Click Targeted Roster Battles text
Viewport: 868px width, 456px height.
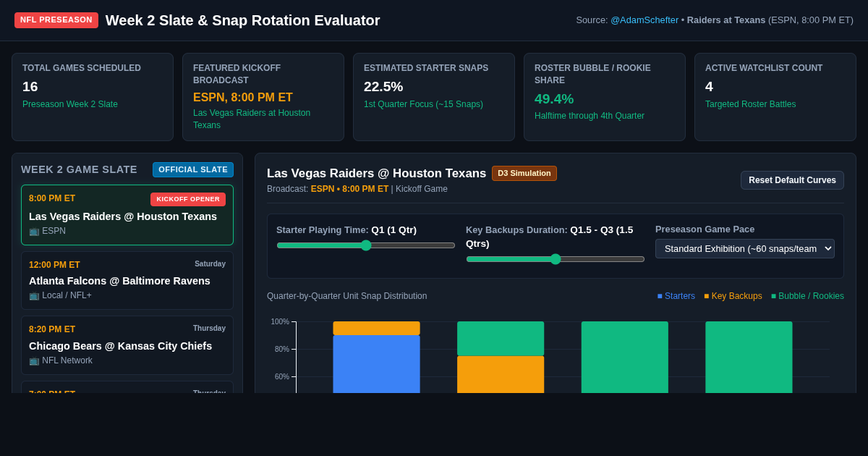(750, 104)
